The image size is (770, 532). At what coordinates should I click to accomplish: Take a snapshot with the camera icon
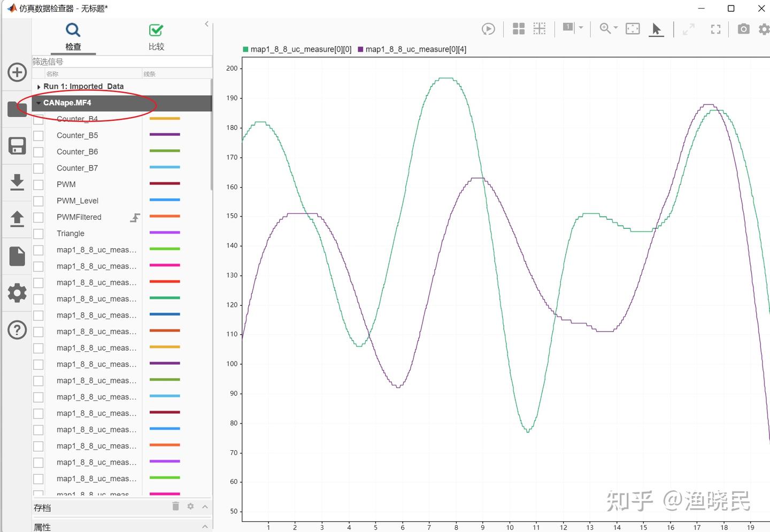coord(743,29)
